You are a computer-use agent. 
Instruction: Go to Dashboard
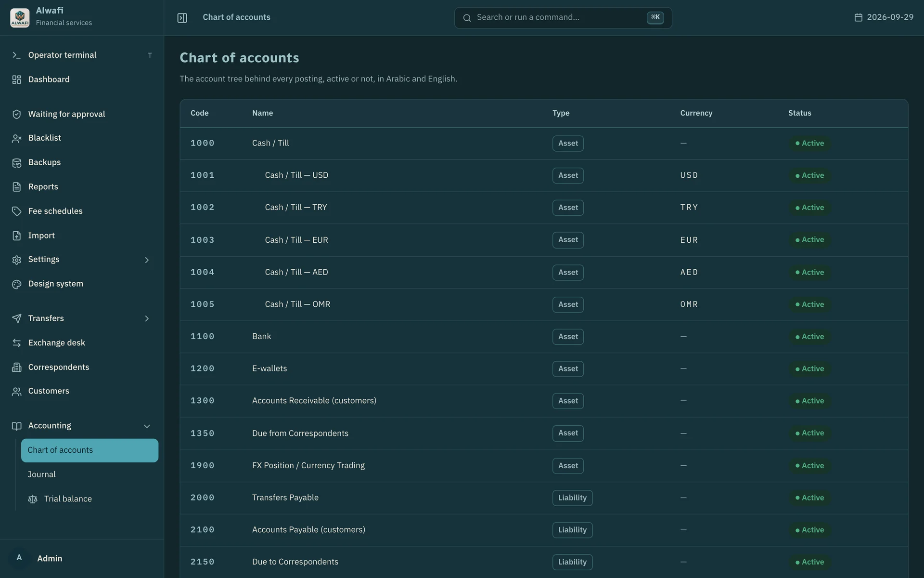point(82,79)
